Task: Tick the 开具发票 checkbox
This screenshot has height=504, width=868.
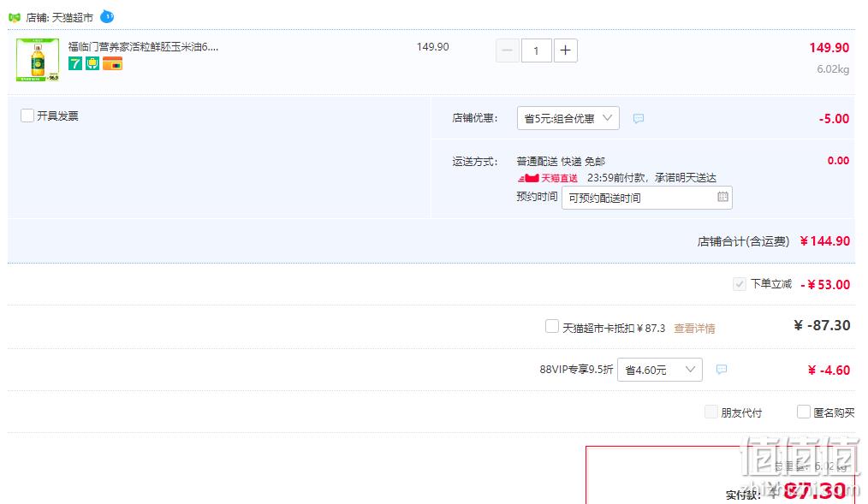Action: click(27, 116)
